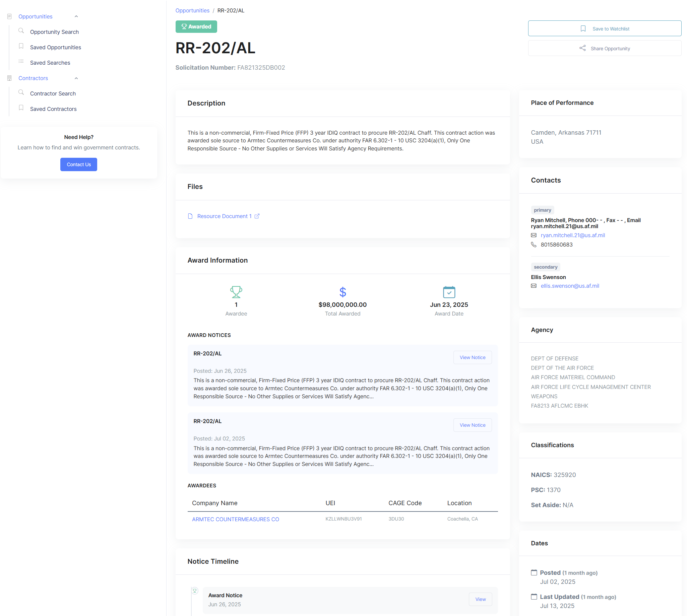The height and width of the screenshot is (616, 687).
Task: Click the calendar-check icon above Award Date
Action: point(449,292)
